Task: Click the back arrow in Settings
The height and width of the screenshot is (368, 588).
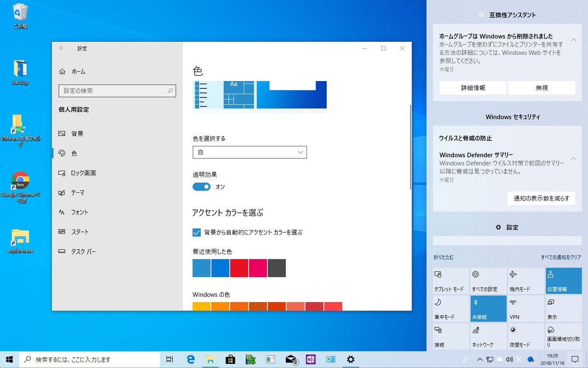Action: point(62,48)
